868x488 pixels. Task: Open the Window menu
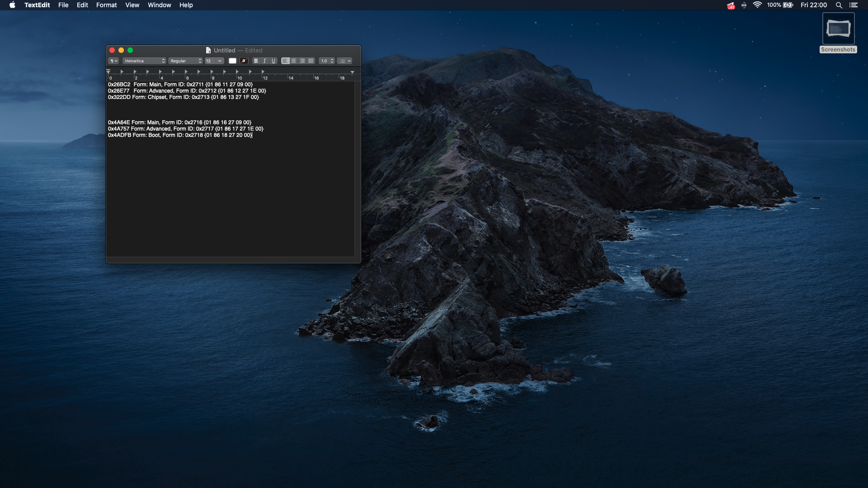[x=159, y=5]
